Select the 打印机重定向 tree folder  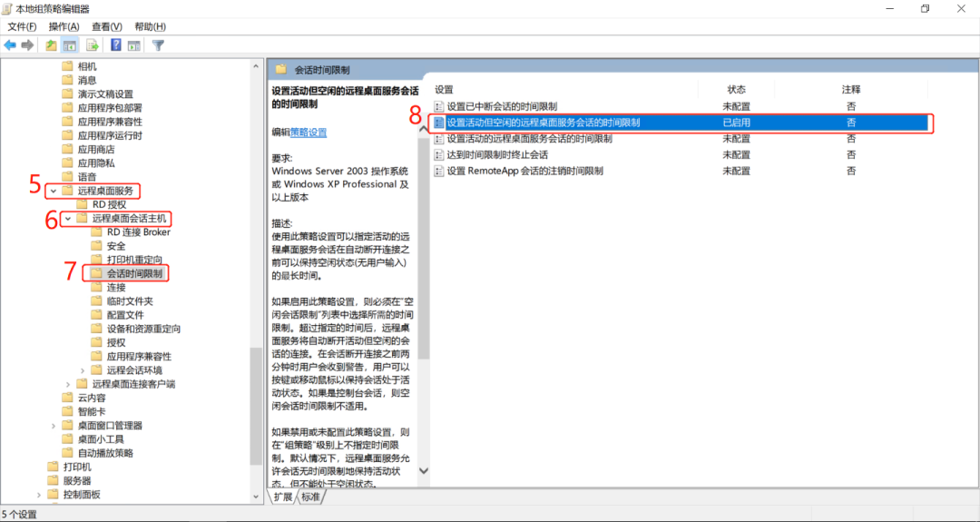(134, 260)
